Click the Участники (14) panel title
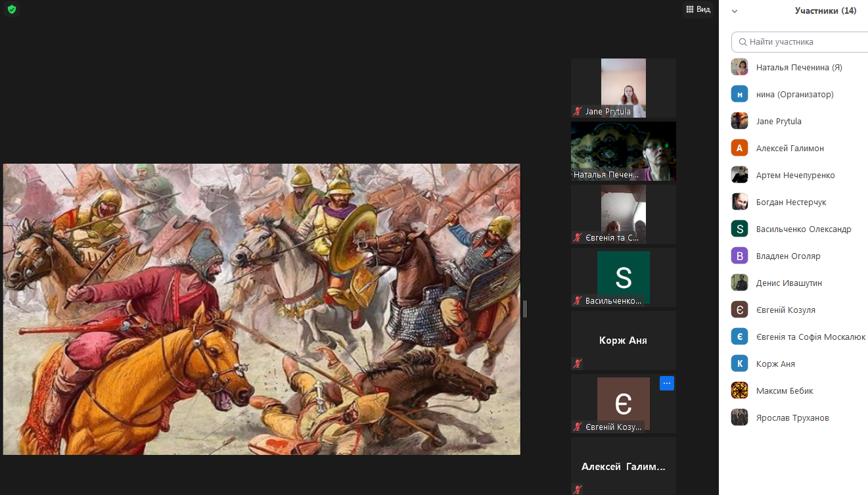 click(x=825, y=11)
